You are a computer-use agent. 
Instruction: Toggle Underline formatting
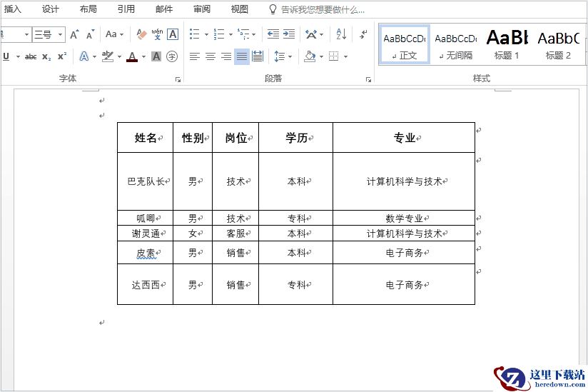click(x=6, y=56)
